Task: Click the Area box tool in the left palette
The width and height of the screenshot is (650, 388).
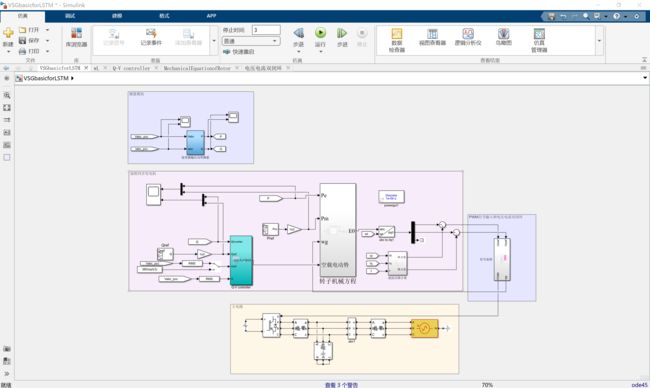Action: click(7, 158)
